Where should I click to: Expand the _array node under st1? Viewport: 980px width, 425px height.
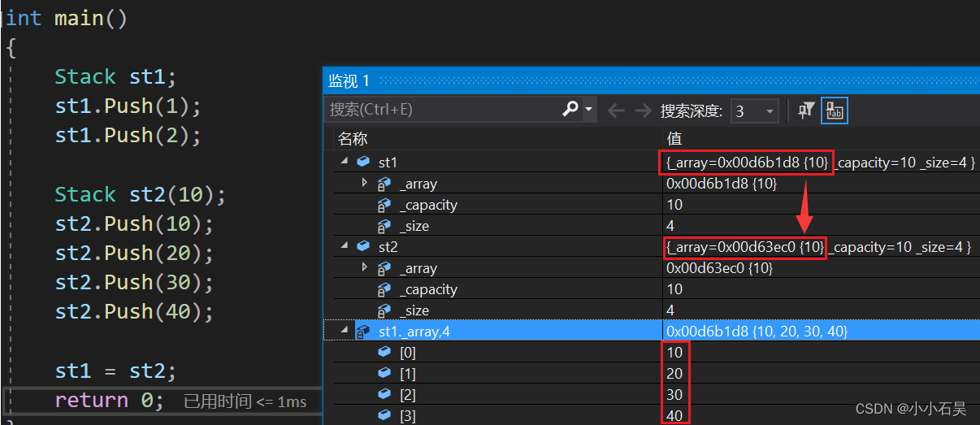pos(365,183)
